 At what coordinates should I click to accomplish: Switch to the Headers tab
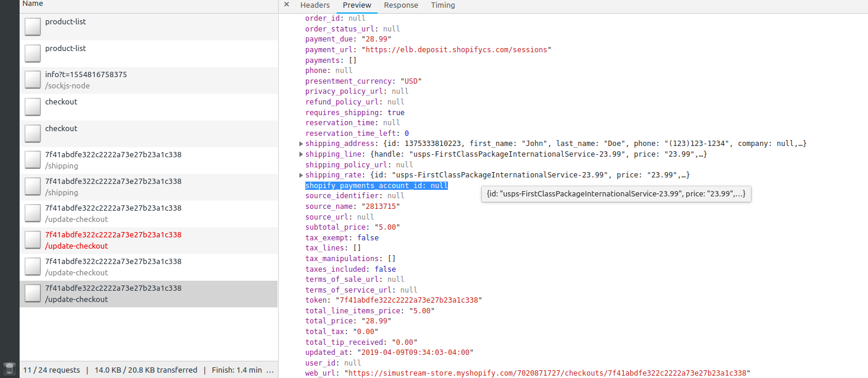click(315, 5)
